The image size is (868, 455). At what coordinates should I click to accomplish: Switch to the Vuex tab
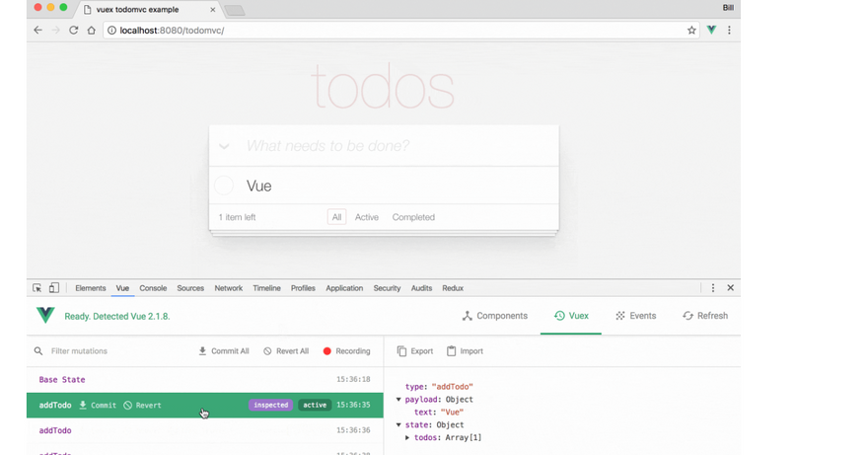click(x=571, y=316)
